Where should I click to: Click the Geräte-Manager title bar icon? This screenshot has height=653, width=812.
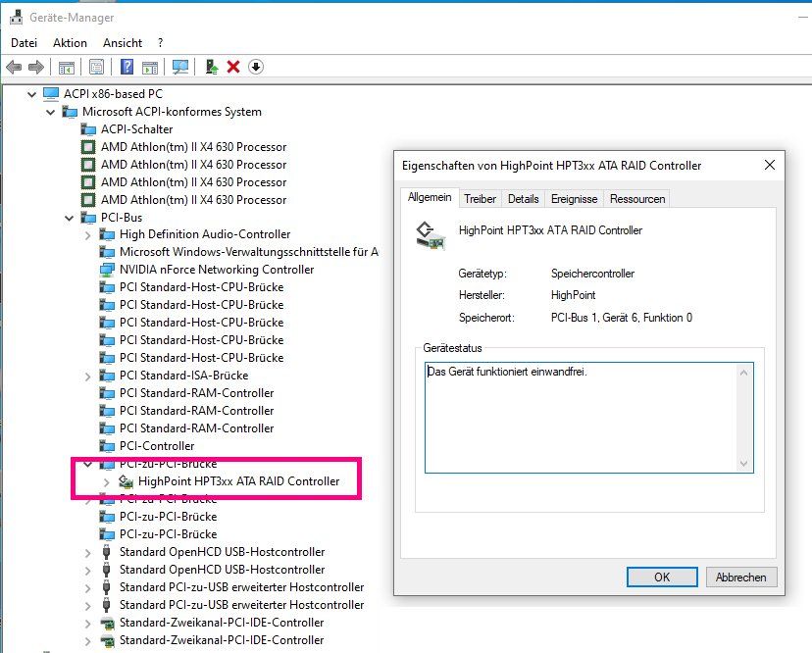coord(17,17)
